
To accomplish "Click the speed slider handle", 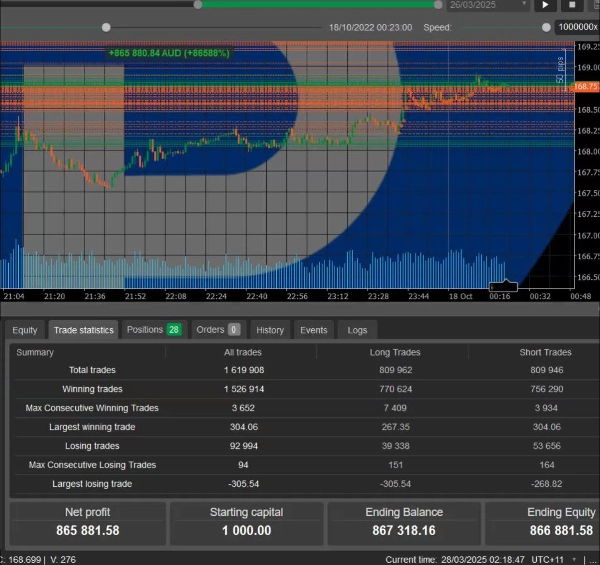I will pyautogui.click(x=546, y=28).
